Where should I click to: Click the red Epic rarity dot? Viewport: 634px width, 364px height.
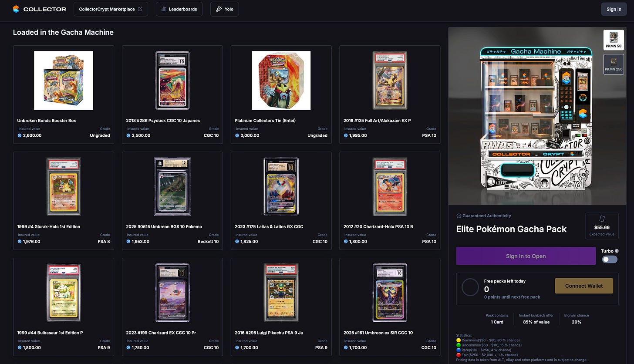pyautogui.click(x=459, y=355)
